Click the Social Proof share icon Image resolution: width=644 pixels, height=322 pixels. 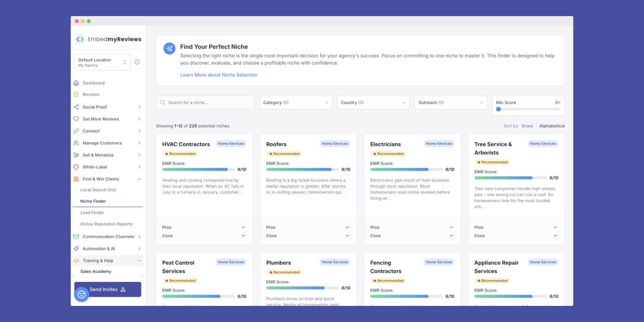tap(76, 107)
